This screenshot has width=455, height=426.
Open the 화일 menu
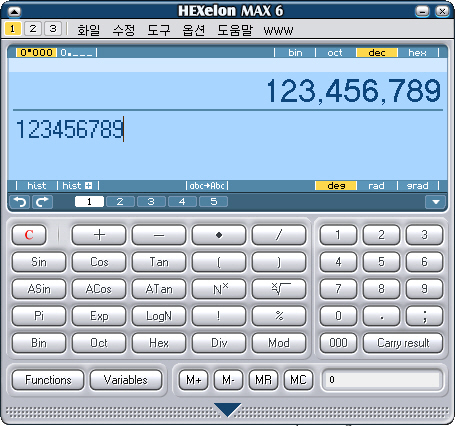88,30
